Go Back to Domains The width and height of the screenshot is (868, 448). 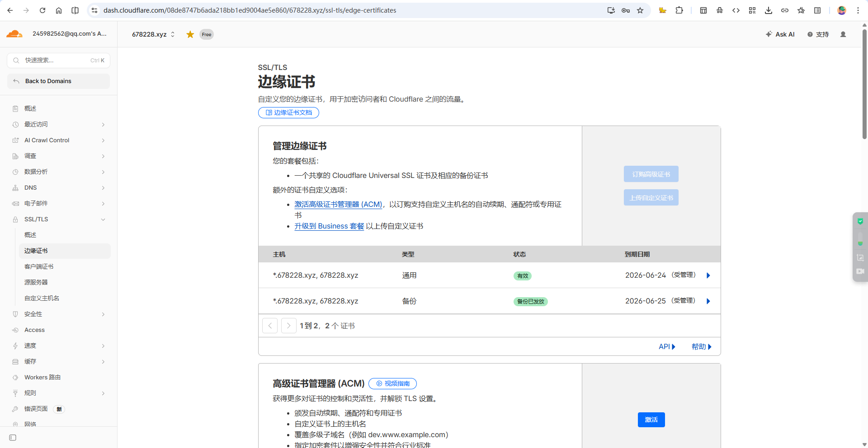(59, 81)
